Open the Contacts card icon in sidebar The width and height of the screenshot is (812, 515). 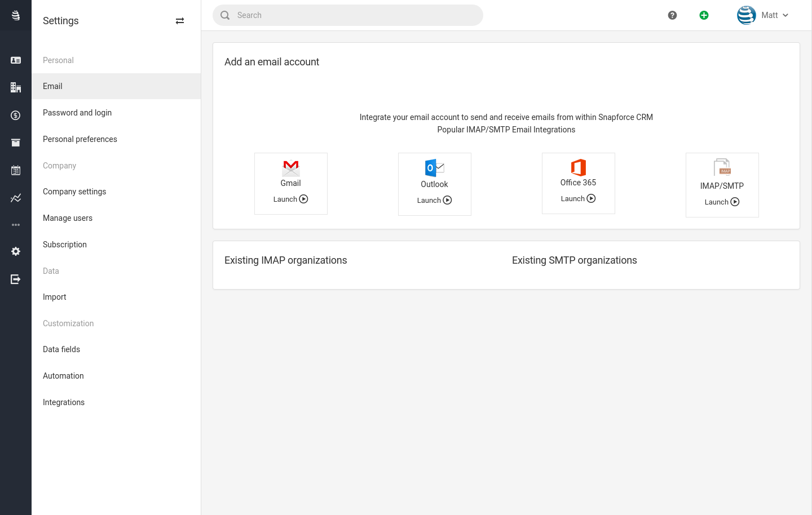click(16, 60)
